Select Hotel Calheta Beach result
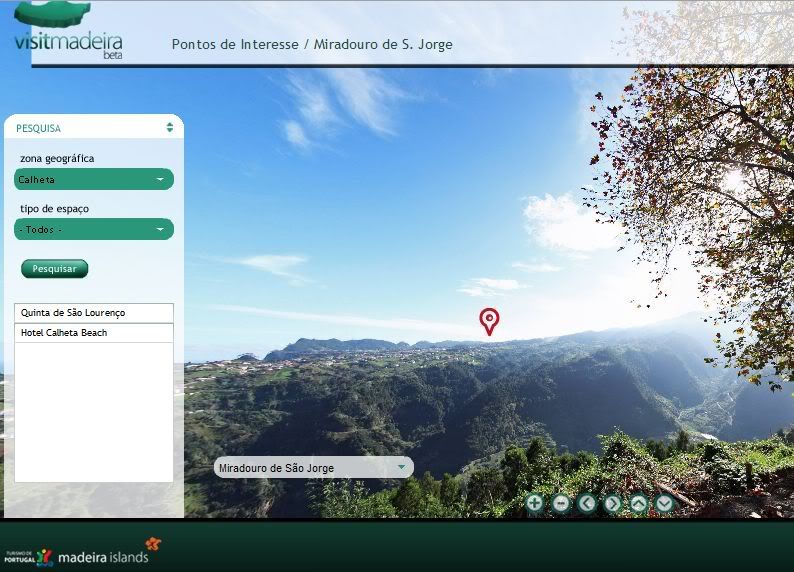 click(94, 333)
